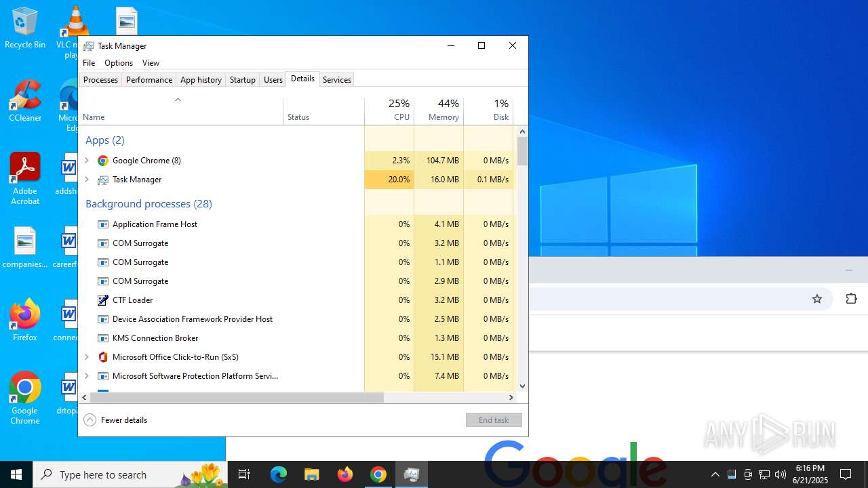Screen dimensions: 868x488
Task: Open File Explorer from the taskbar
Action: [311, 474]
